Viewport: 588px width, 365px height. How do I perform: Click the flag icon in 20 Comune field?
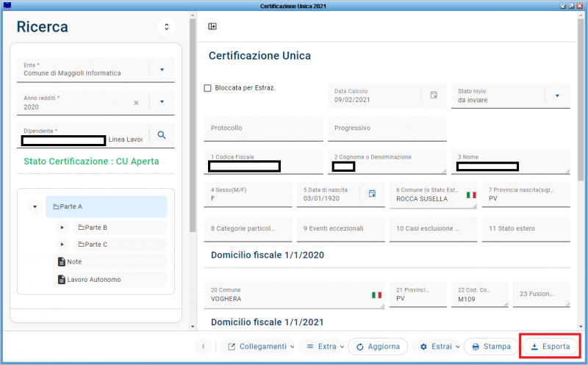coord(376,295)
